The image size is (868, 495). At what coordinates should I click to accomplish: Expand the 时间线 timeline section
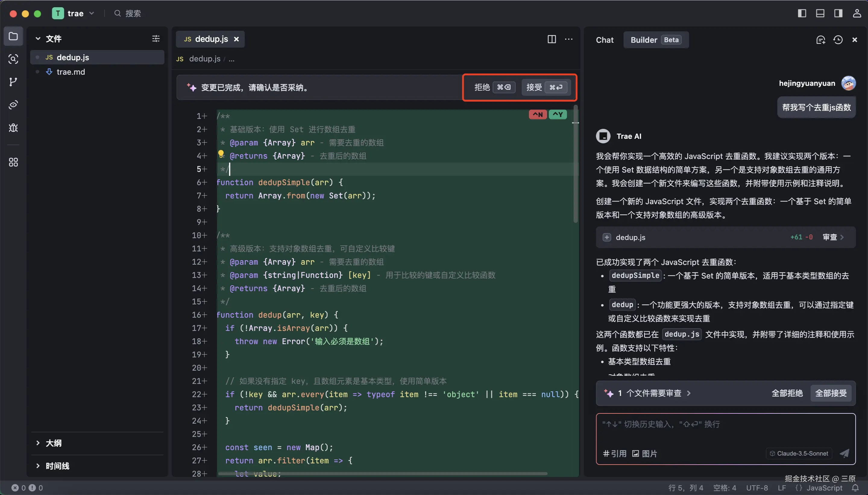click(57, 466)
